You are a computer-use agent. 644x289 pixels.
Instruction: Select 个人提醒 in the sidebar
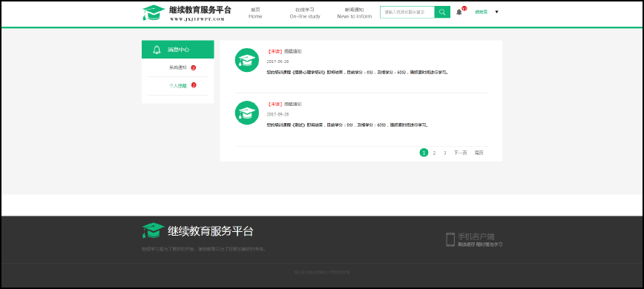(178, 86)
